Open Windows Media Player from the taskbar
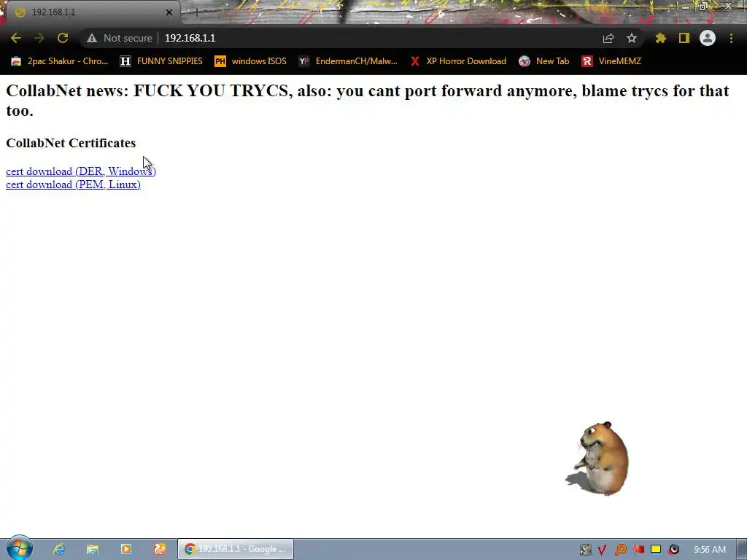Image resolution: width=747 pixels, height=560 pixels. point(126,549)
